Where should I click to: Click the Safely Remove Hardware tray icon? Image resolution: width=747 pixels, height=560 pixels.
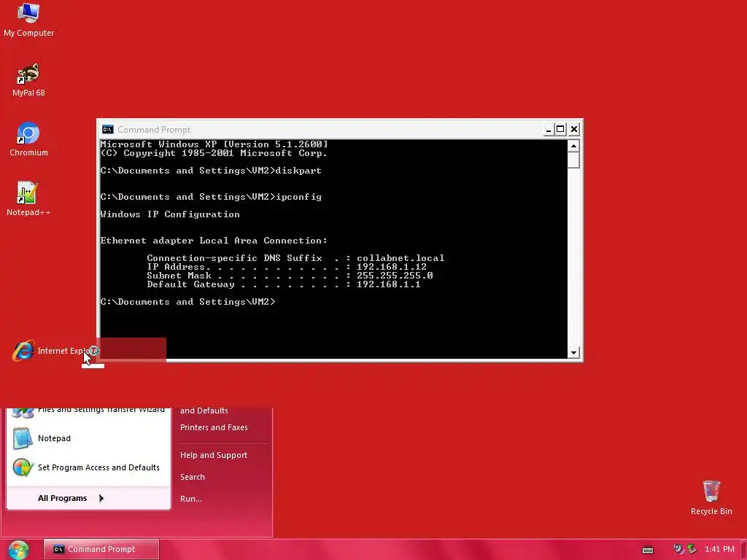coord(692,549)
